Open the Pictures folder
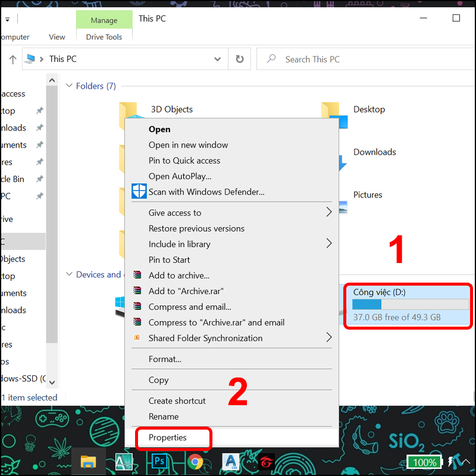This screenshot has height=476, width=476. [368, 195]
